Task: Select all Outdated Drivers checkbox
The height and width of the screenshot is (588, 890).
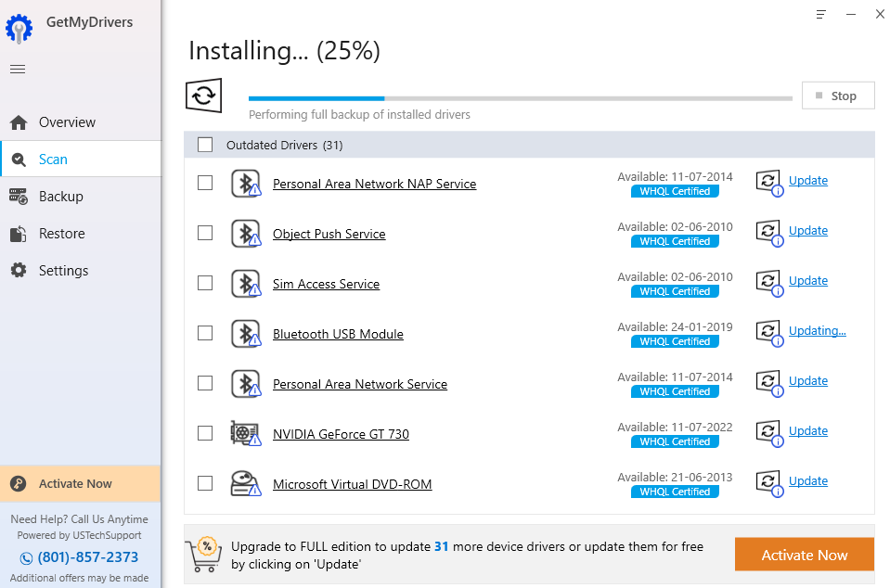Action: point(205,145)
